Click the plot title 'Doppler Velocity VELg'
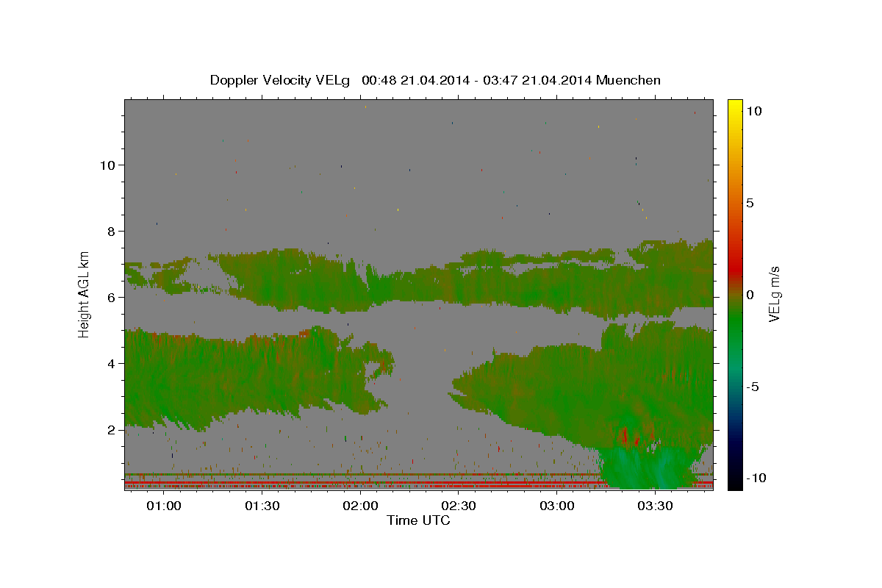 (x=282, y=80)
